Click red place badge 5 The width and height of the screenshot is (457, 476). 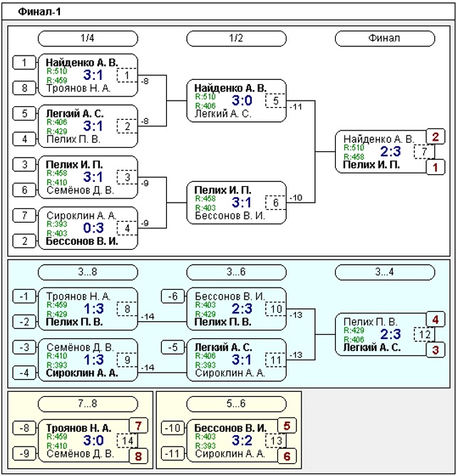pyautogui.click(x=287, y=425)
